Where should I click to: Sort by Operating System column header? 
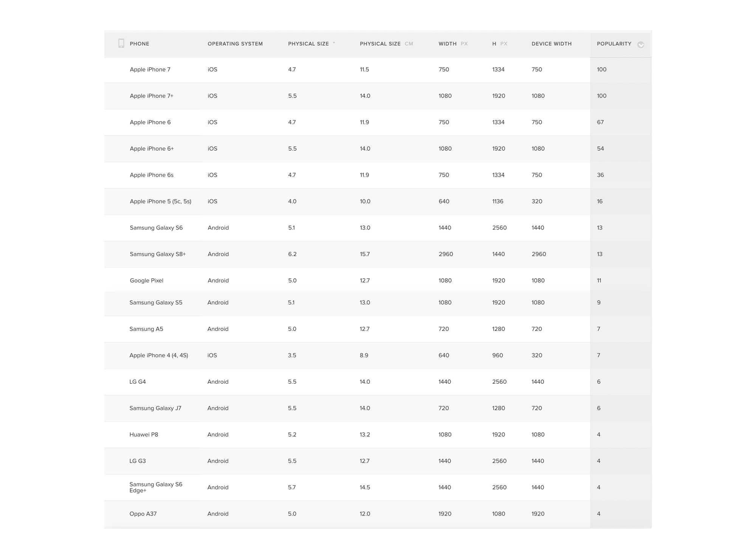235,44
